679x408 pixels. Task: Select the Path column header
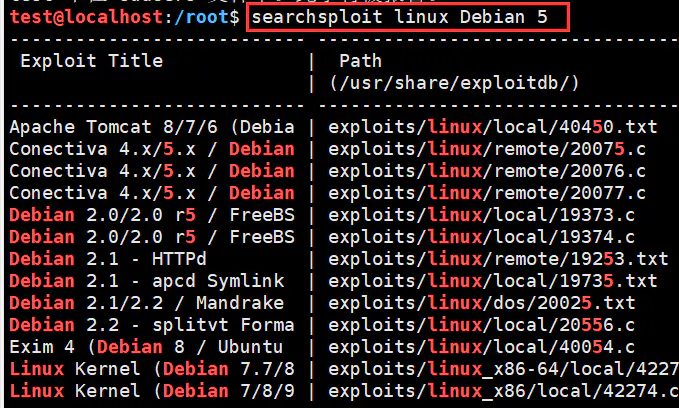tap(360, 61)
